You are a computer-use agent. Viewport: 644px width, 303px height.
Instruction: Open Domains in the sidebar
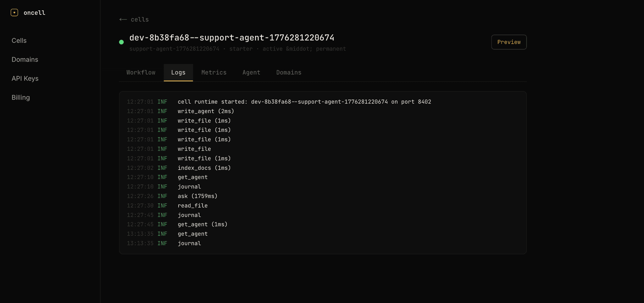(25, 59)
